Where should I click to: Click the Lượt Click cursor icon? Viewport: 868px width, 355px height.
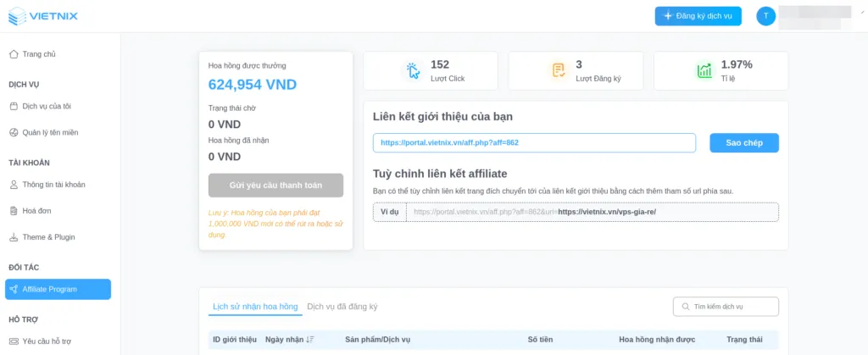[414, 71]
